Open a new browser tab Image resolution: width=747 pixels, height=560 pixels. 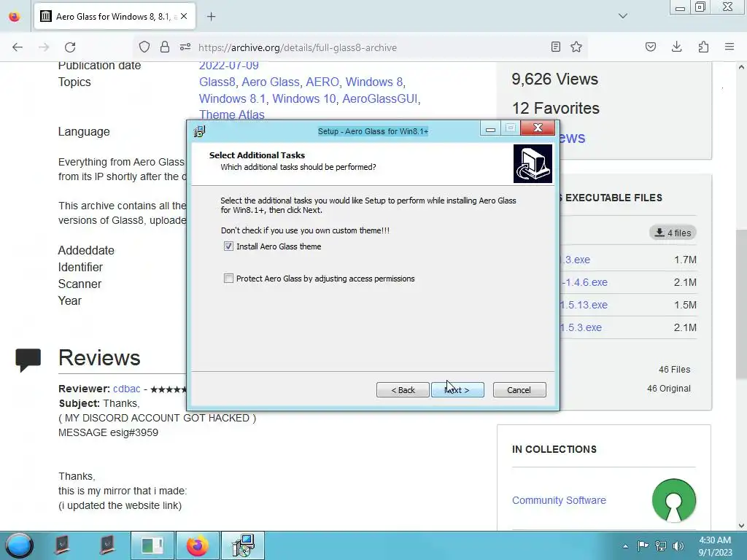point(212,17)
